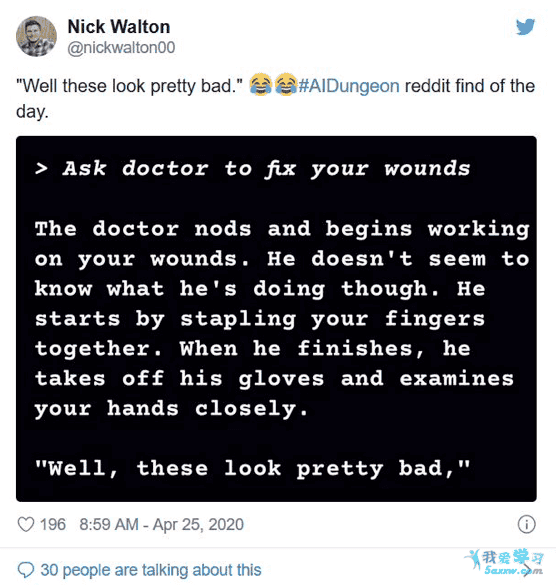556x585 pixels.
Task: Click the quoted 'Well, these look pretty bad,' line
Action: pos(252,468)
